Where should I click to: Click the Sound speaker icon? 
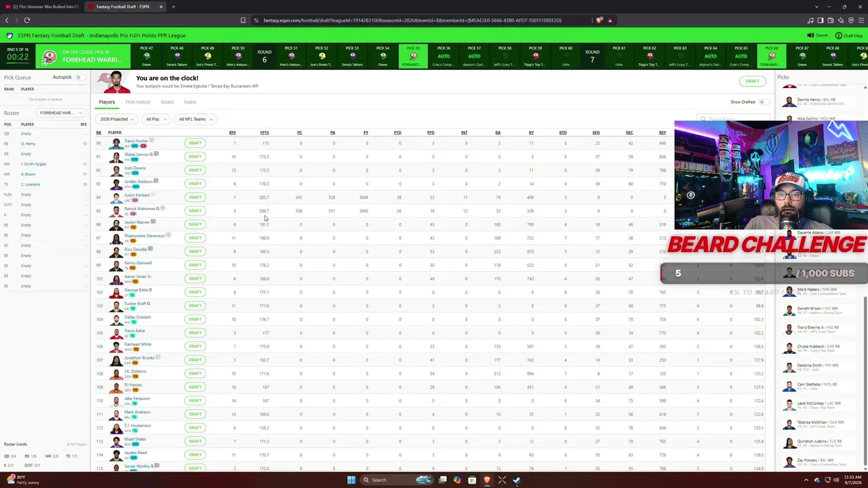click(x=810, y=35)
